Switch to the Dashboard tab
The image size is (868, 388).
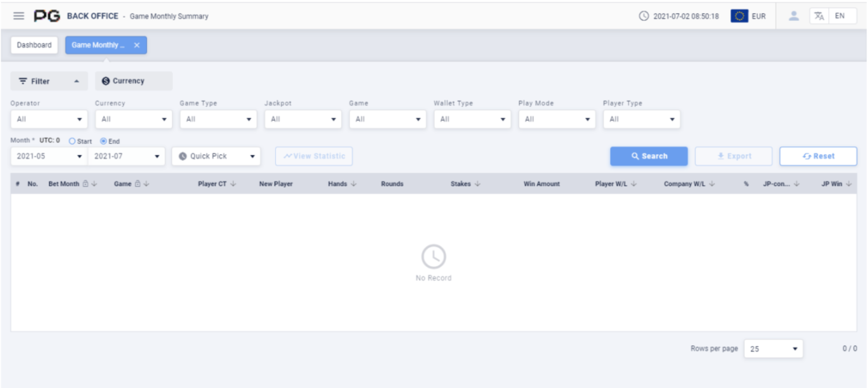pos(34,45)
